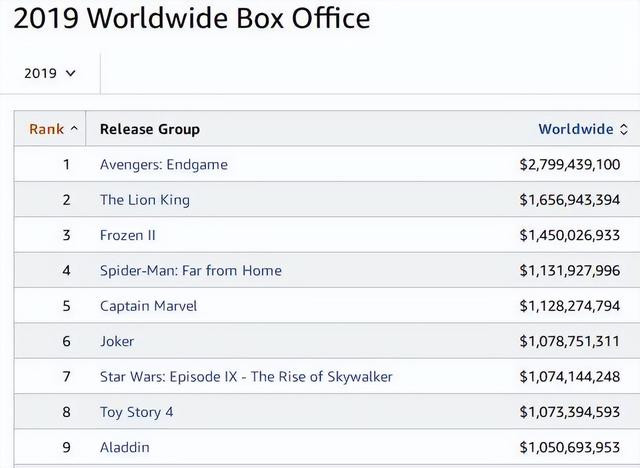
Task: Open the Toy Story 4 link
Action: (136, 412)
